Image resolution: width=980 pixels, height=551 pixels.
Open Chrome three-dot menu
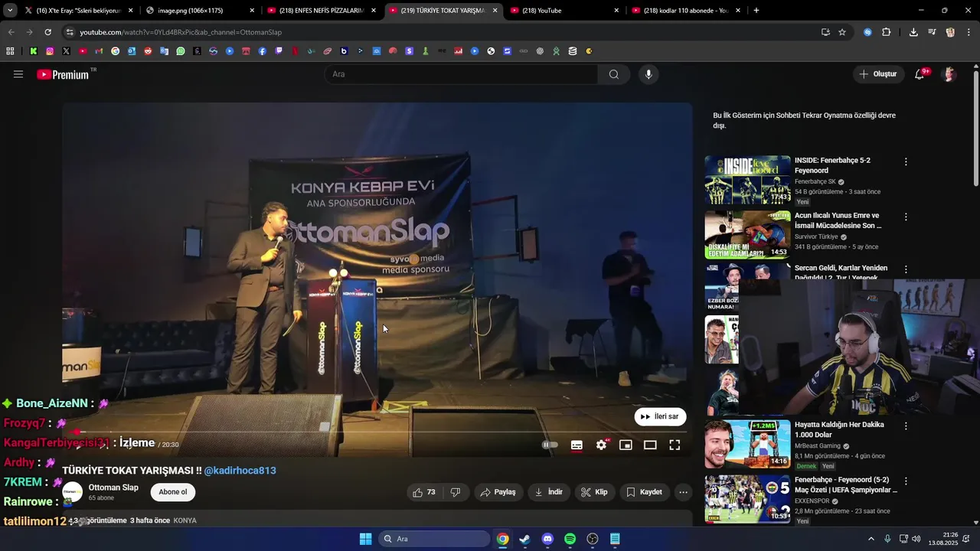click(x=969, y=32)
